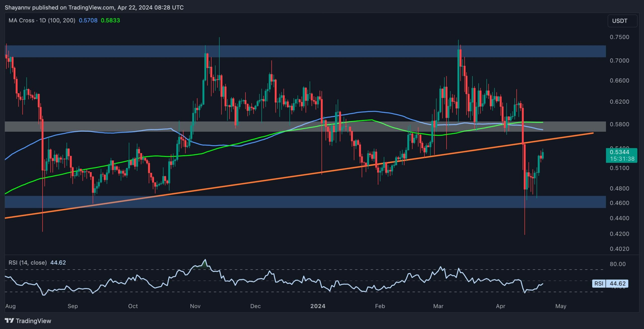Select the lower blue support zone
The image size is (644, 329).
coord(327,202)
